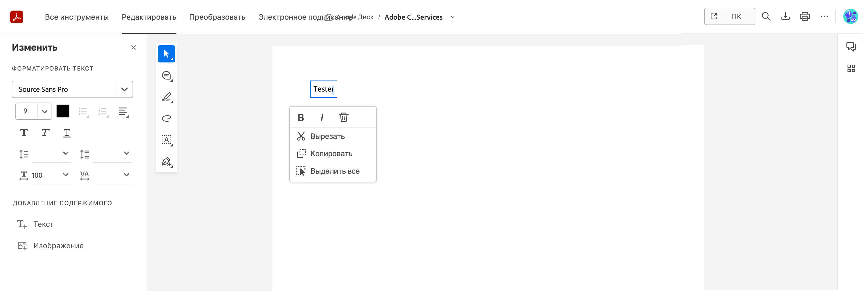Click inside the Tester text box

coord(323,89)
